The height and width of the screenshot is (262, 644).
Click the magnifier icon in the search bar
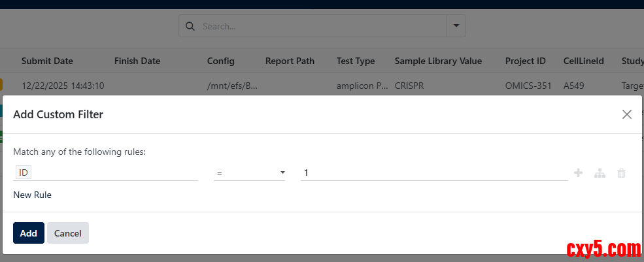[x=190, y=27]
